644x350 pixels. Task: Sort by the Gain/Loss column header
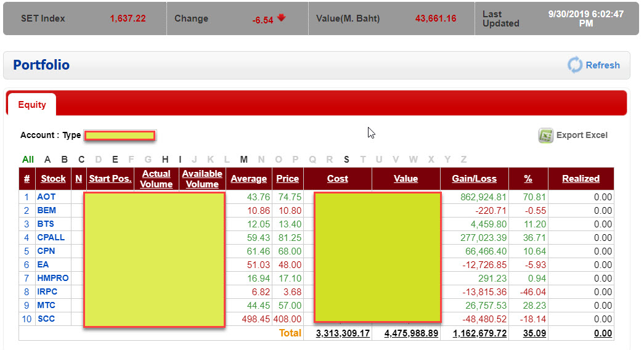[475, 179]
